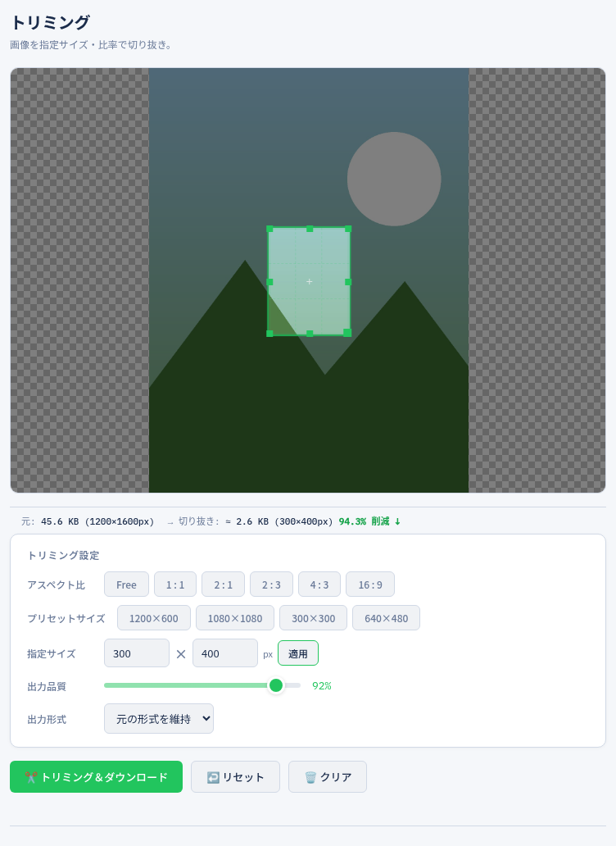Choose the 16:9 aspect ratio

370,584
